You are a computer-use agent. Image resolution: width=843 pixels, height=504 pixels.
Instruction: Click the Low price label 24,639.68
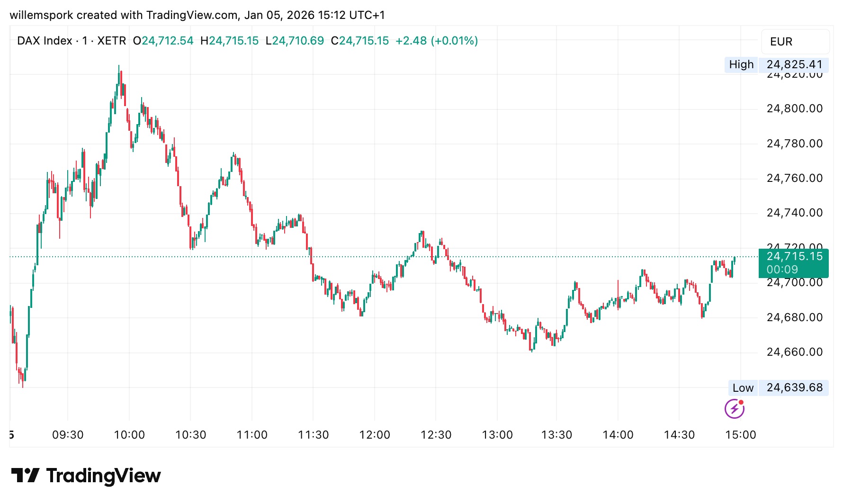(794, 387)
